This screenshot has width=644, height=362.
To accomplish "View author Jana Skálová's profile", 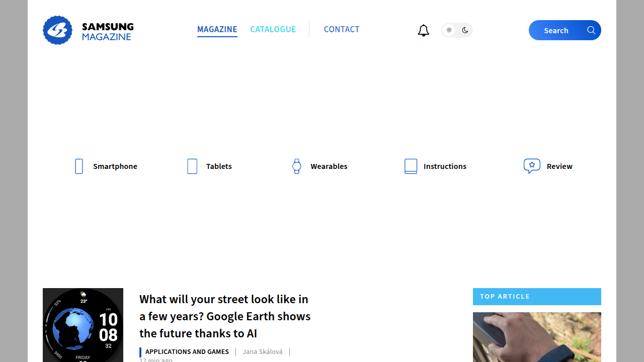I will tap(263, 352).
